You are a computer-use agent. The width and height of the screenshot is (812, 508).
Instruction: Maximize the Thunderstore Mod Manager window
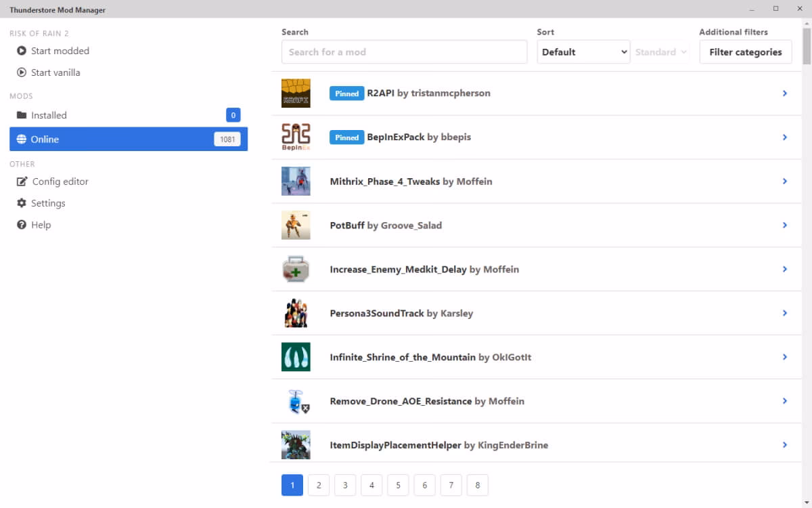click(775, 9)
